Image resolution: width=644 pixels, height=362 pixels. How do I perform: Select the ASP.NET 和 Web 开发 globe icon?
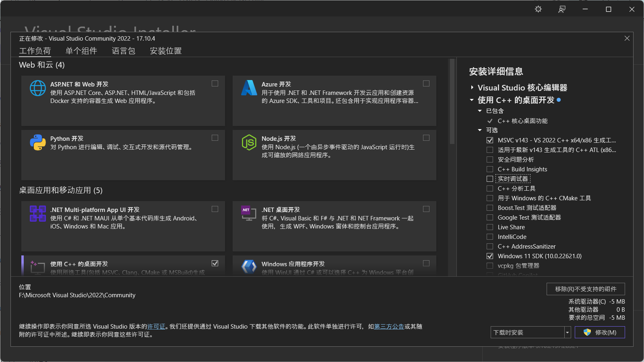click(37, 88)
